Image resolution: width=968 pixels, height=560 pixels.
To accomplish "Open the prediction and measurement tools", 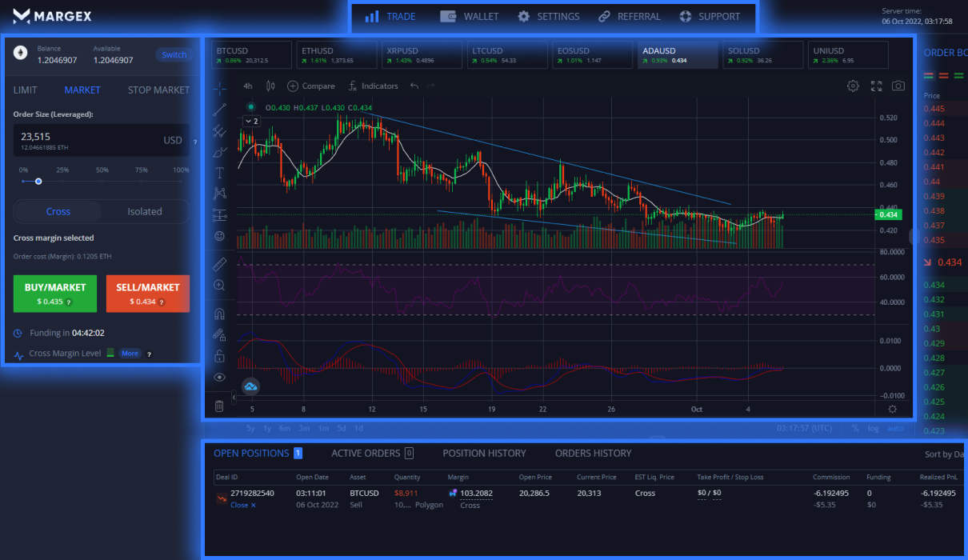I will click(219, 215).
